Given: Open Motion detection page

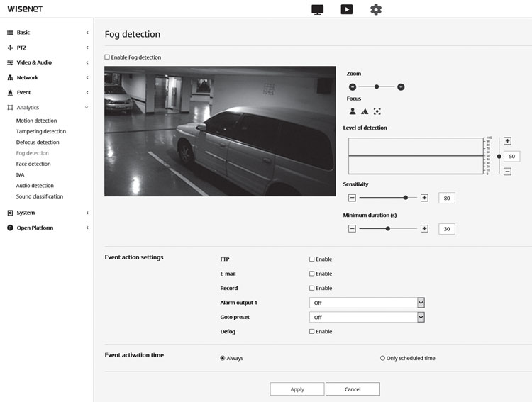Looking at the screenshot, I should tap(37, 121).
